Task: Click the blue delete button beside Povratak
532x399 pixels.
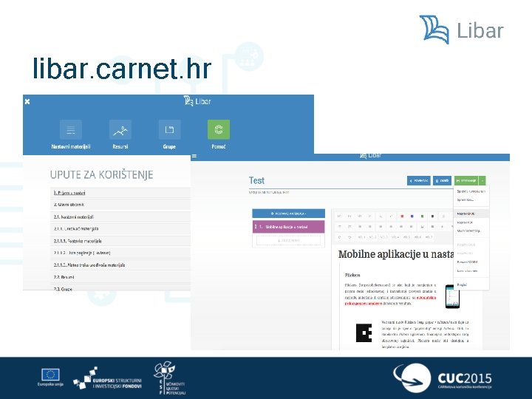Action: click(x=442, y=181)
